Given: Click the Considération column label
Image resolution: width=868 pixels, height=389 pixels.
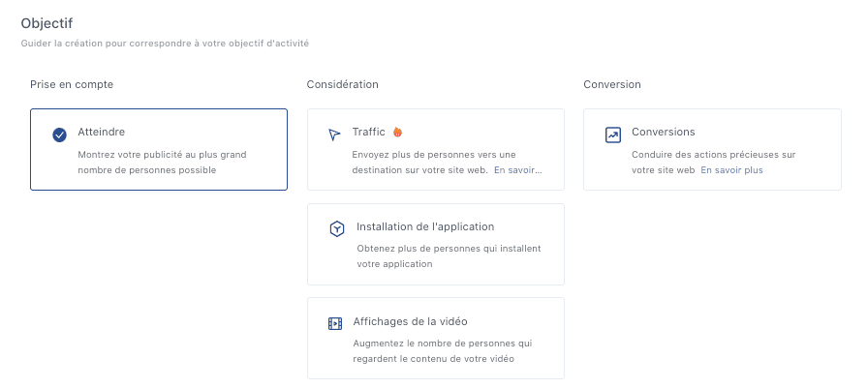Looking at the screenshot, I should click(x=342, y=84).
